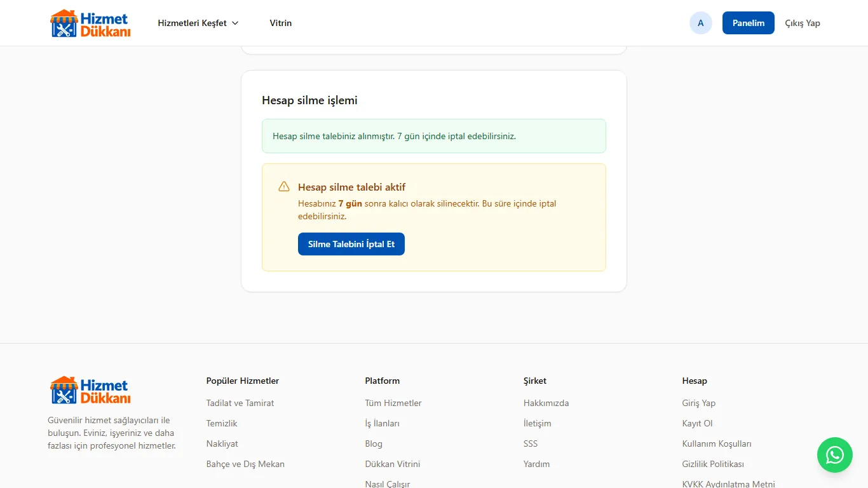
Task: Open the user avatar "A"
Action: pyautogui.click(x=701, y=23)
